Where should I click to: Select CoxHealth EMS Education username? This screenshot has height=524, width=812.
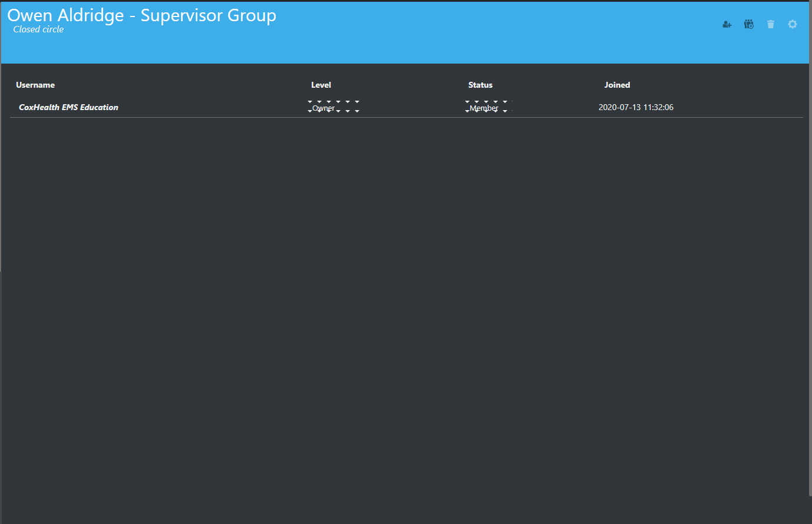(x=68, y=107)
